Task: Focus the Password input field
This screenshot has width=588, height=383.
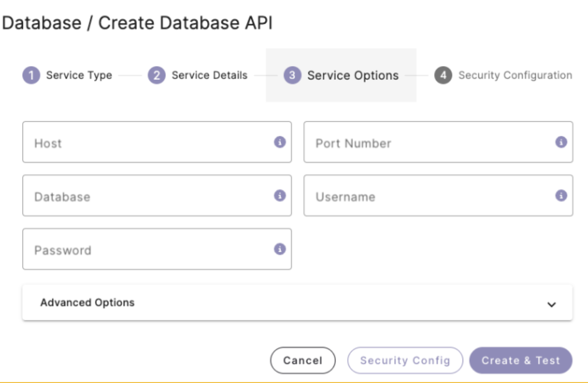Action: pos(147,249)
